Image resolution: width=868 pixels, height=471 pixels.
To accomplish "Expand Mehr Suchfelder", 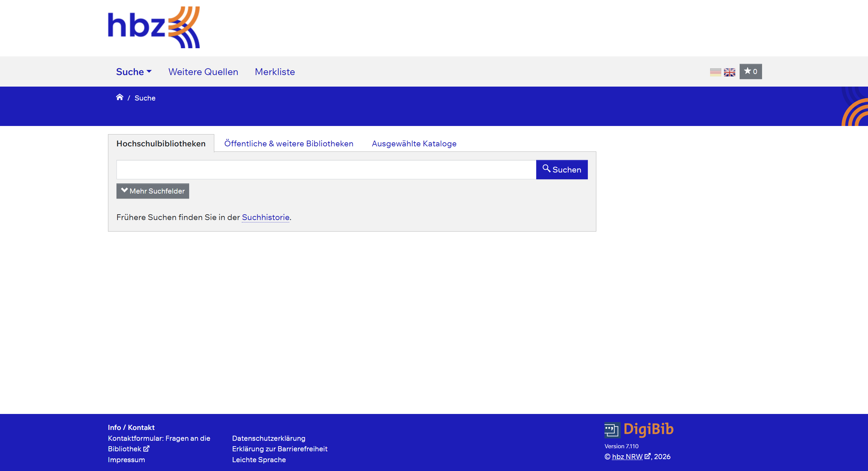I will click(x=153, y=191).
